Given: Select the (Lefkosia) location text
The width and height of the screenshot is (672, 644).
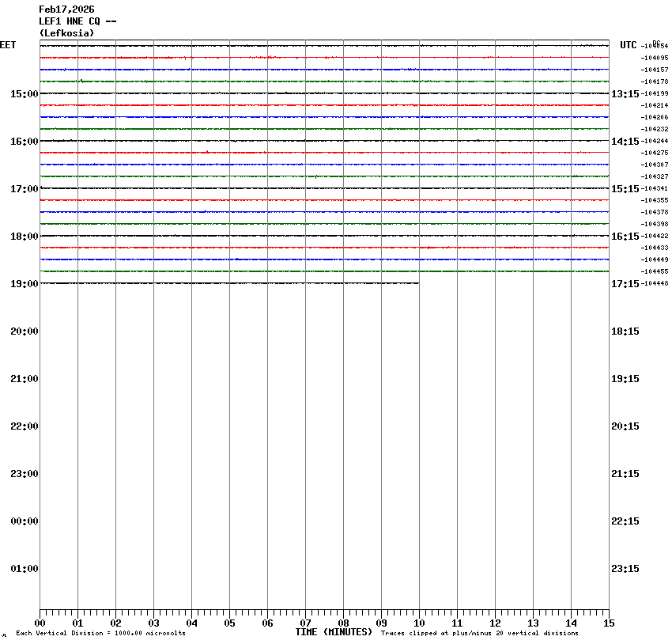Looking at the screenshot, I should 66,33.
